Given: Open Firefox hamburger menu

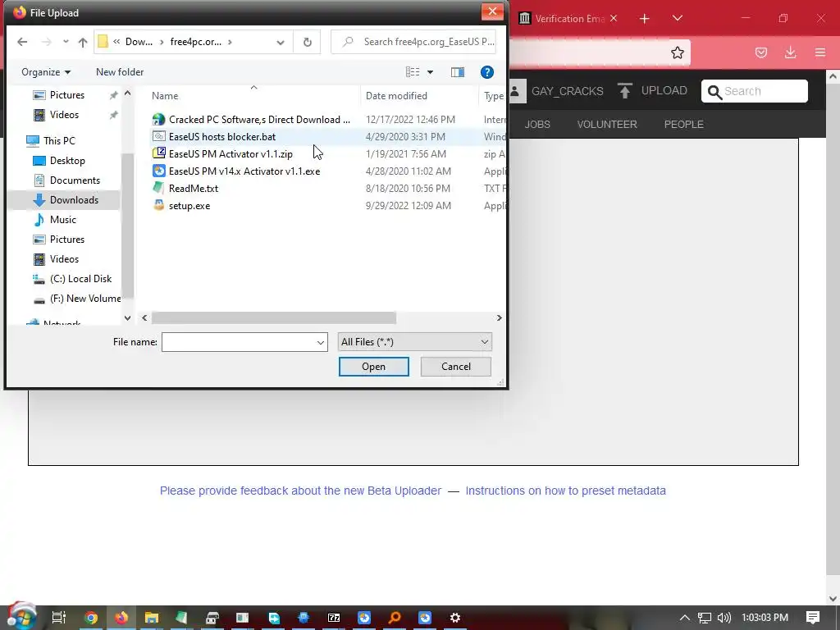Looking at the screenshot, I should pos(820,52).
